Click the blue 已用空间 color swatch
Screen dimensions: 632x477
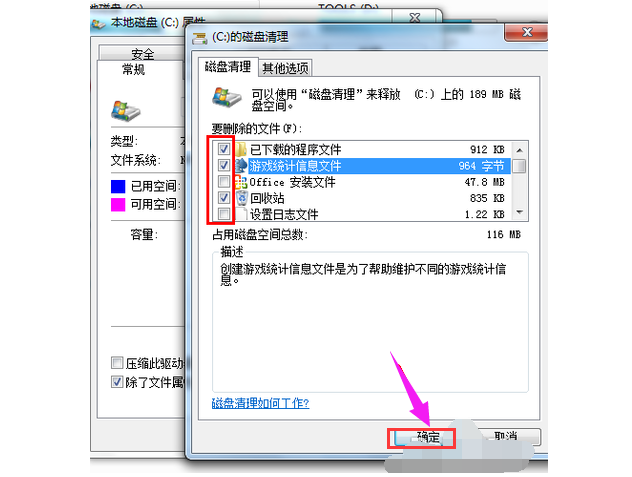[118, 186]
